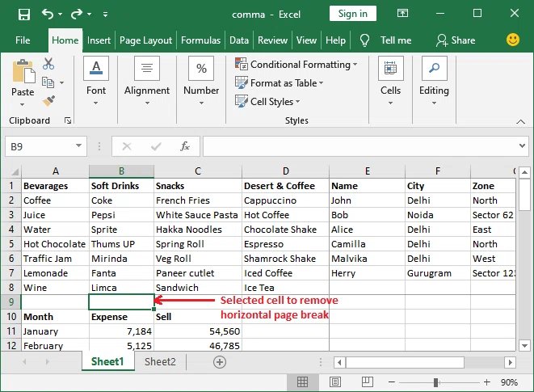The height and width of the screenshot is (392, 534).
Task: Click the Sign in button
Action: click(x=353, y=14)
